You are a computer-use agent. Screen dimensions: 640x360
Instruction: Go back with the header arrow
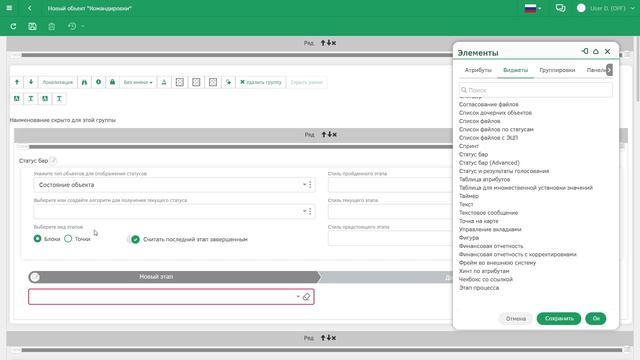(x=30, y=8)
